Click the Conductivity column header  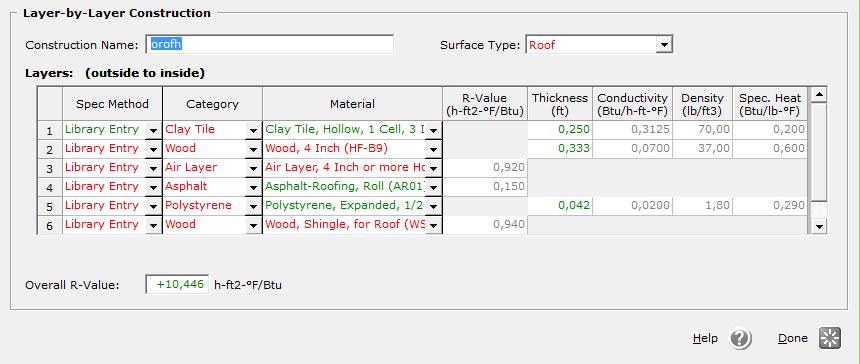coord(633,104)
